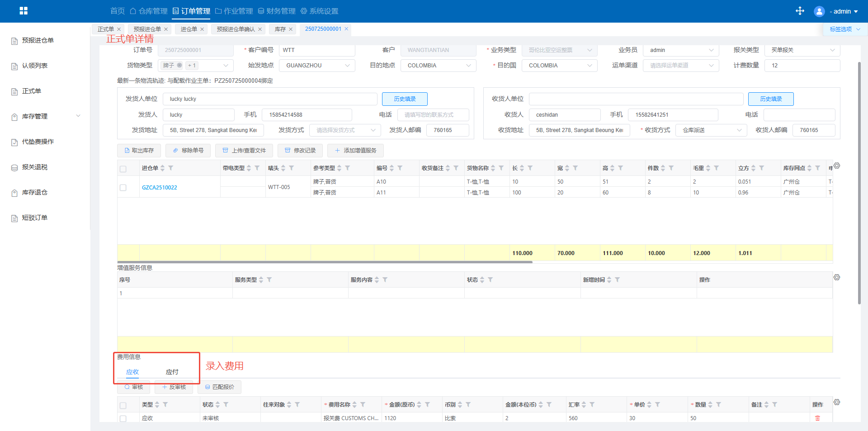Tick the checkbox for 应收 fee row

(123, 418)
